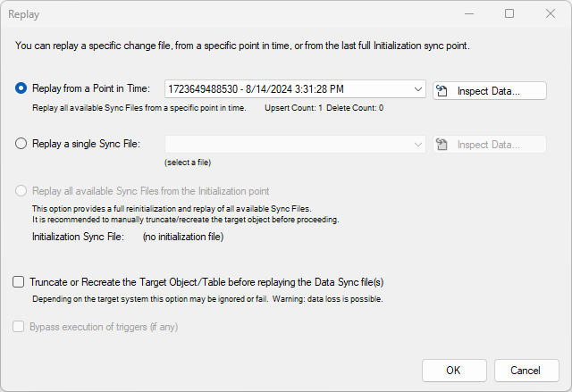Click the Cancel button
The image size is (572, 392).
[x=526, y=371]
